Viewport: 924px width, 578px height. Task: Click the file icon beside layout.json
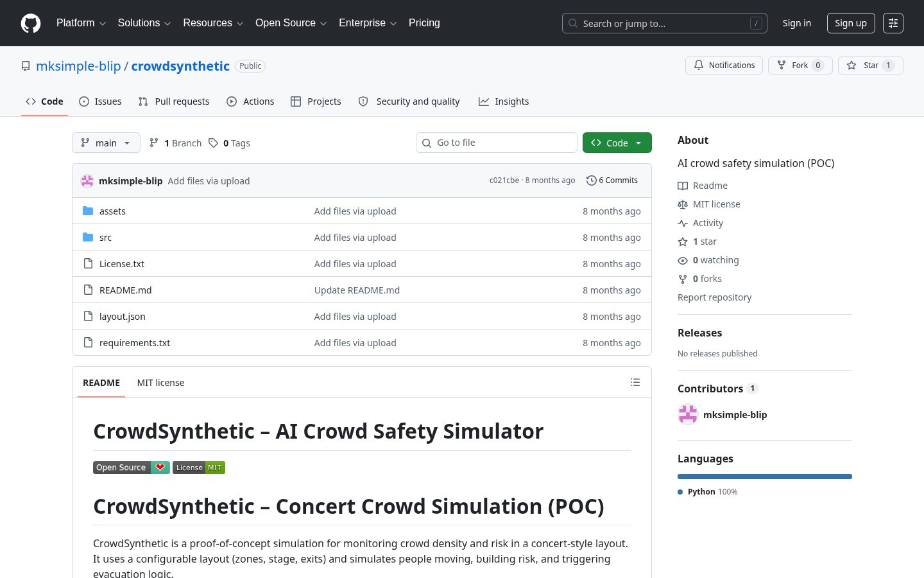88,316
